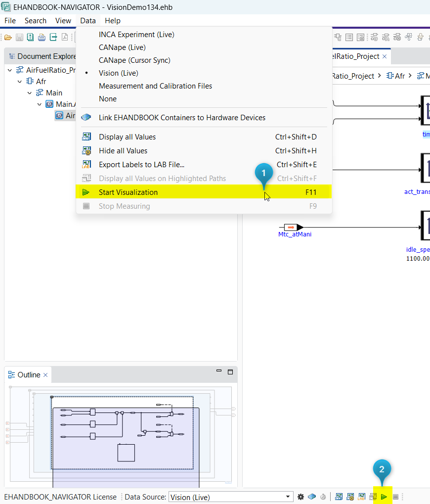Click the Link Containers to Hardware Devices status icon
The image size is (430, 504).
pos(311,497)
